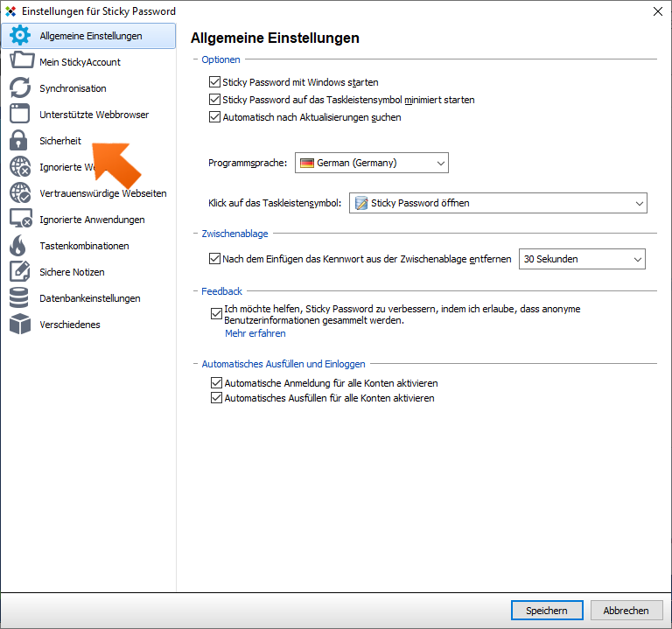Click the box icon for Verschiedenes
Image resolution: width=672 pixels, height=629 pixels.
[x=20, y=324]
